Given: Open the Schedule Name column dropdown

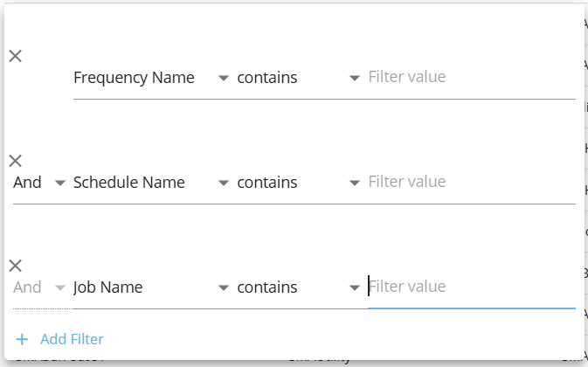Looking at the screenshot, I should (150, 183).
